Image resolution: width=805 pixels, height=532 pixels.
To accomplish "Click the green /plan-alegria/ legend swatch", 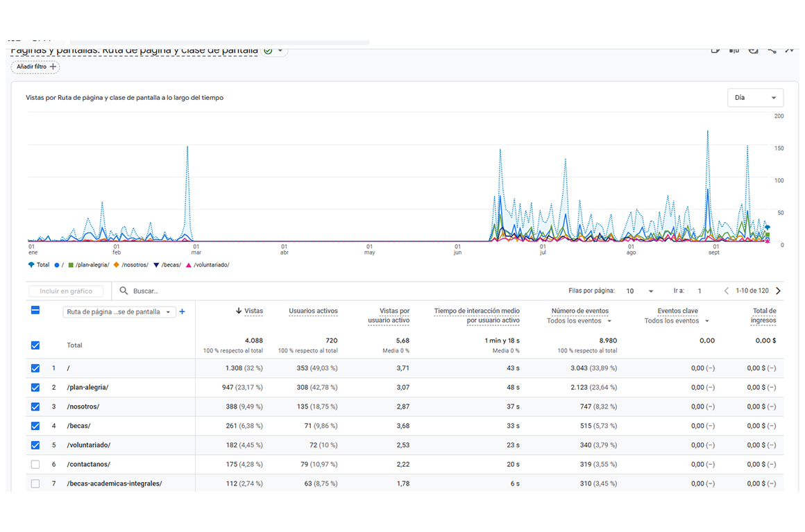I will click(71, 265).
